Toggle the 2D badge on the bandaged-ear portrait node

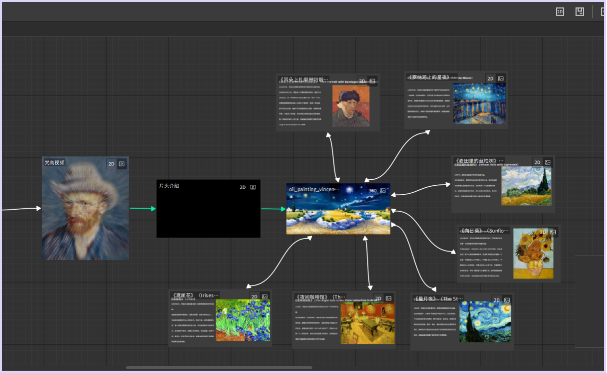pyautogui.click(x=362, y=81)
